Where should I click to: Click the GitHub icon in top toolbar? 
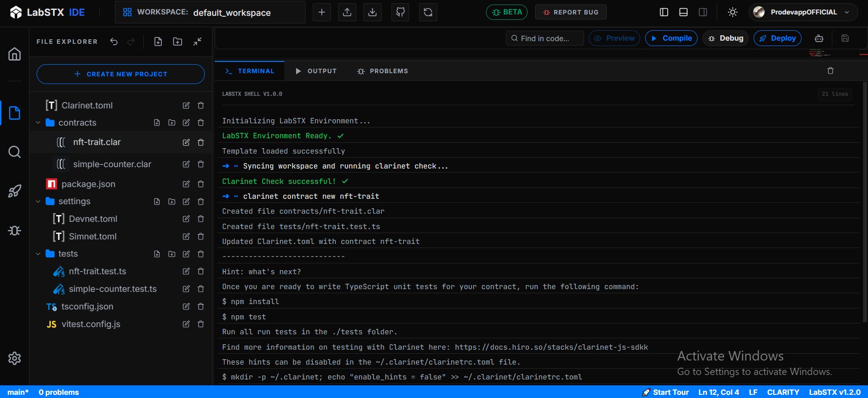coord(400,12)
